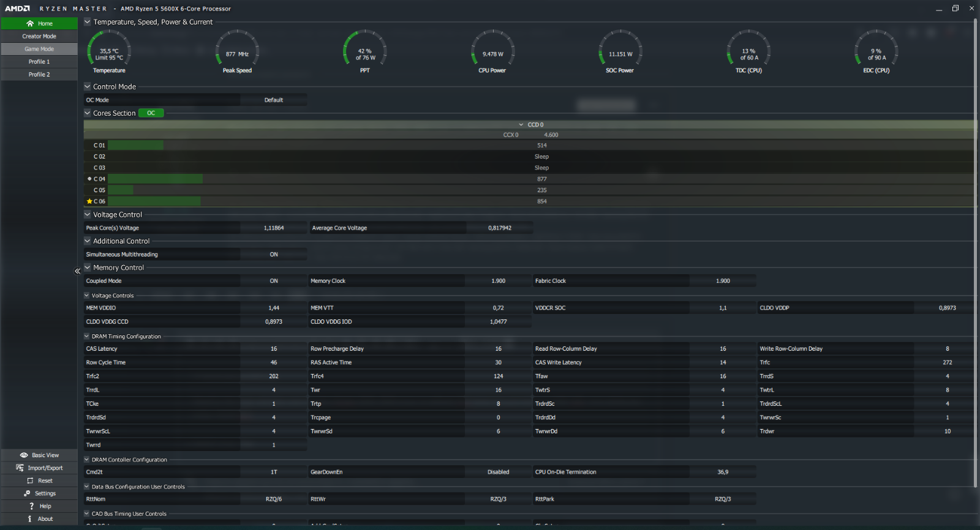Viewport: 980px width, 530px height.
Task: Switch to Creator Mode
Action: coord(39,36)
